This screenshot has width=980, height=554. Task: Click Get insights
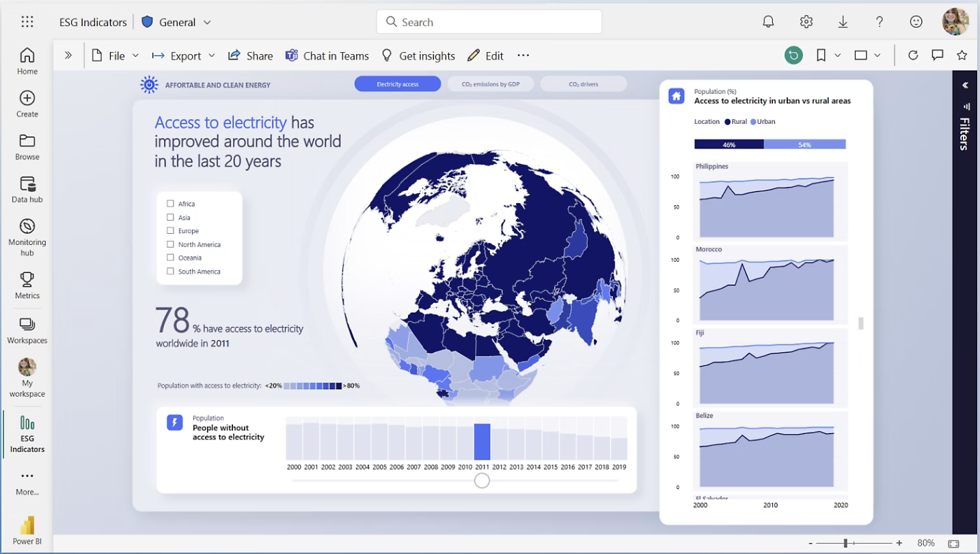pos(418,55)
